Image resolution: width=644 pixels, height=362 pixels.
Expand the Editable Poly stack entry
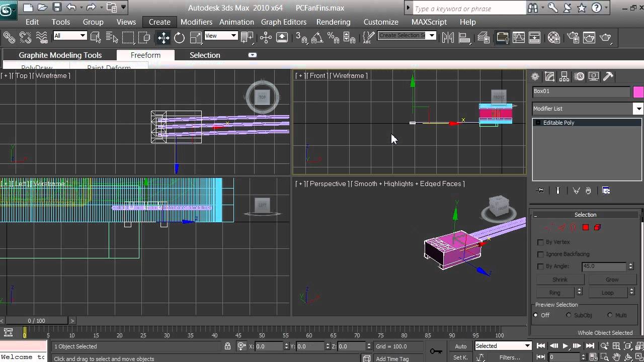tap(538, 123)
